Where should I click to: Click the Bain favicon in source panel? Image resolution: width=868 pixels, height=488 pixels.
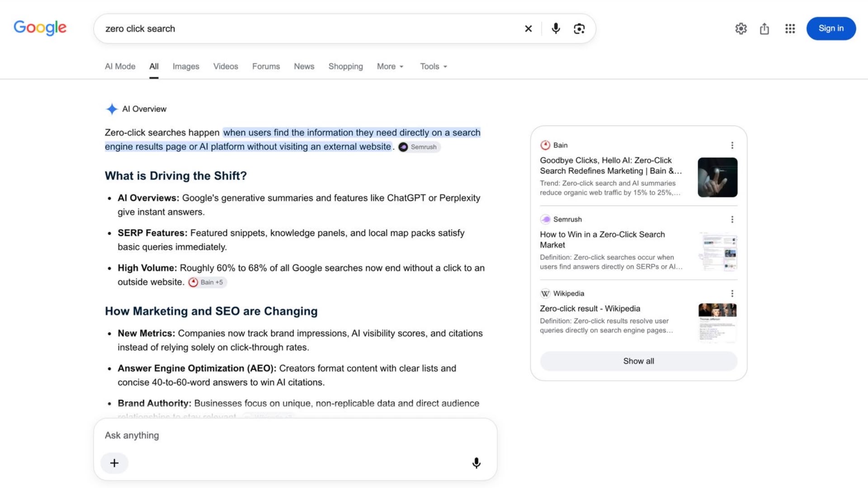click(545, 145)
